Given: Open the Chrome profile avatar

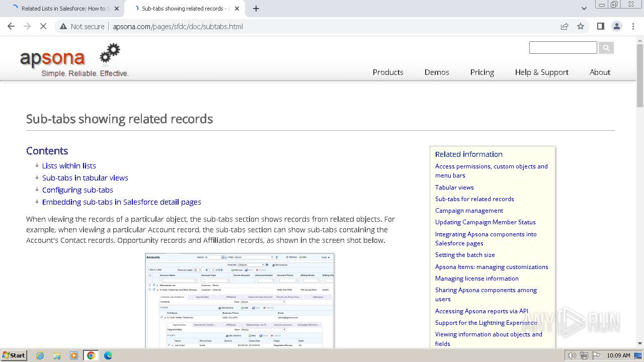Looking at the screenshot, I should pos(616,26).
